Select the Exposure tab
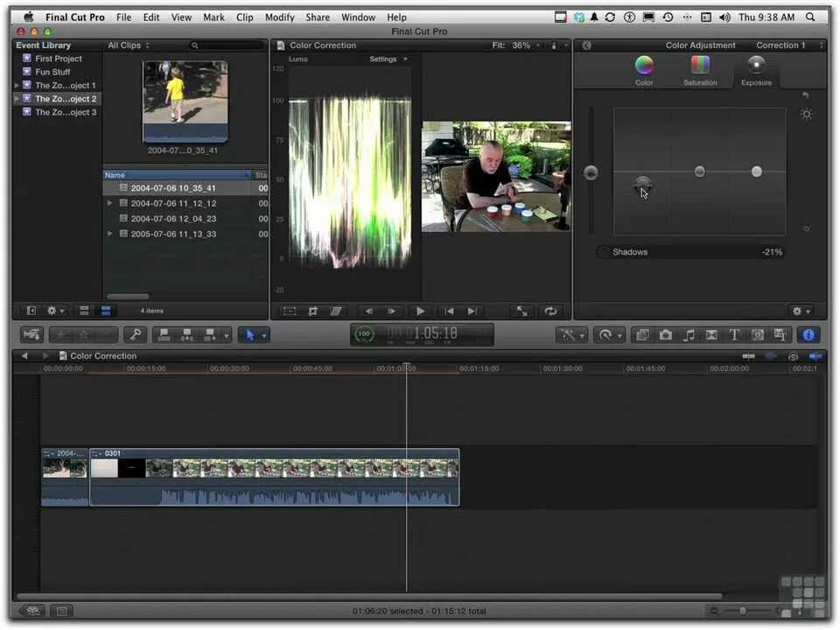 pyautogui.click(x=756, y=71)
